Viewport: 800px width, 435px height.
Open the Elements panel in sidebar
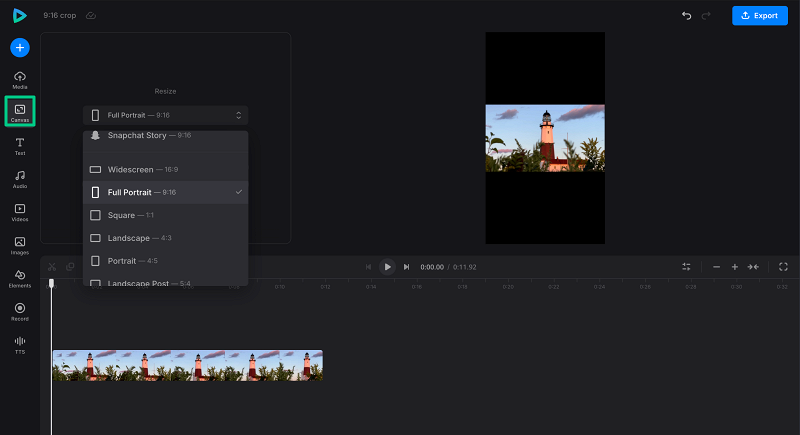click(20, 279)
